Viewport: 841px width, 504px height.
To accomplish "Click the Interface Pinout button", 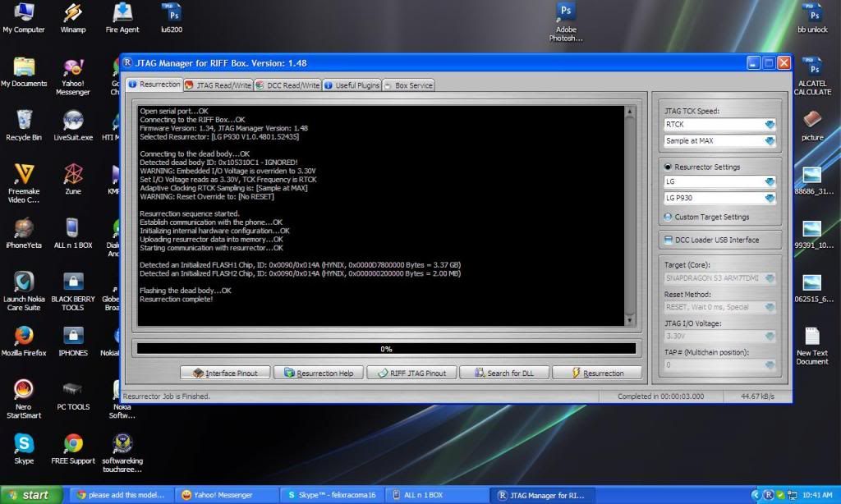I will 225,373.
